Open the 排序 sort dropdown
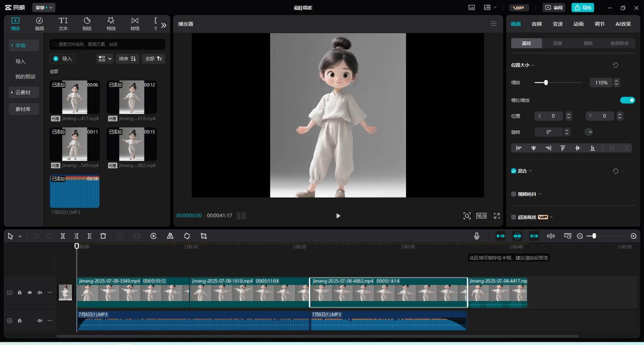644x345 pixels. [127, 58]
